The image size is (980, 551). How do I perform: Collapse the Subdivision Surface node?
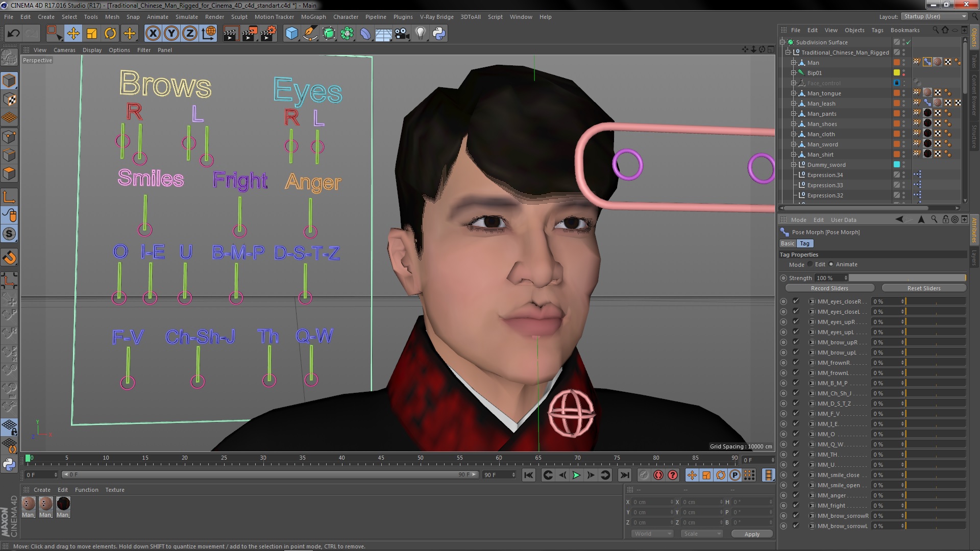(782, 42)
